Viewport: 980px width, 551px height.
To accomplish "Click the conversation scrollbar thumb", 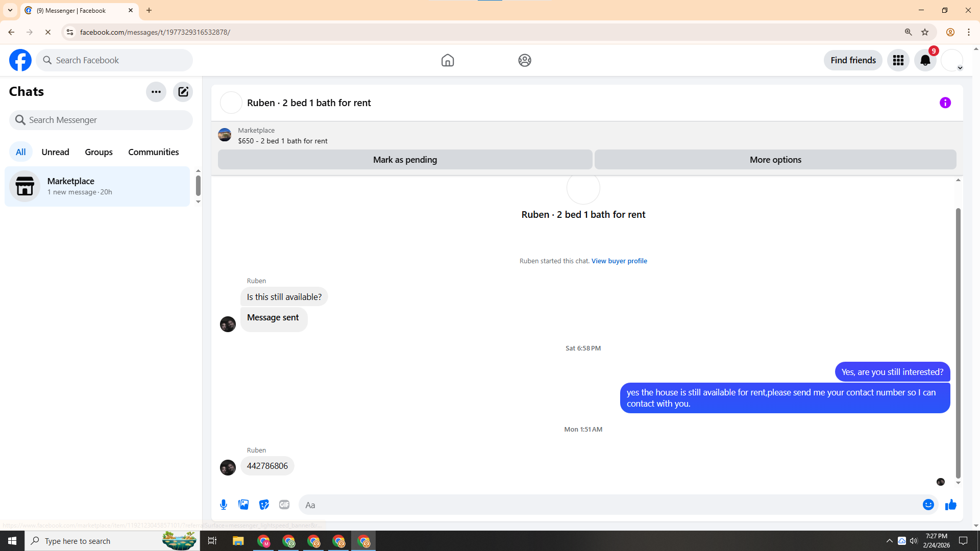I will [958, 342].
